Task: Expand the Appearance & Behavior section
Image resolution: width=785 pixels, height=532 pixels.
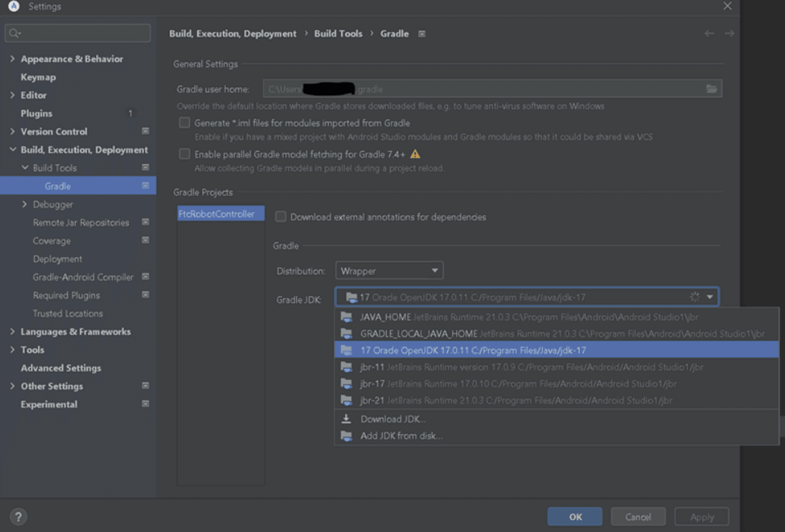Action: (12, 59)
